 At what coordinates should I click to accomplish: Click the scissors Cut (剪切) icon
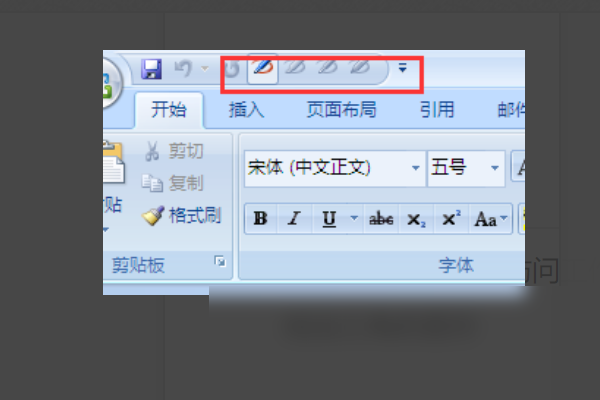pyautogui.click(x=152, y=151)
